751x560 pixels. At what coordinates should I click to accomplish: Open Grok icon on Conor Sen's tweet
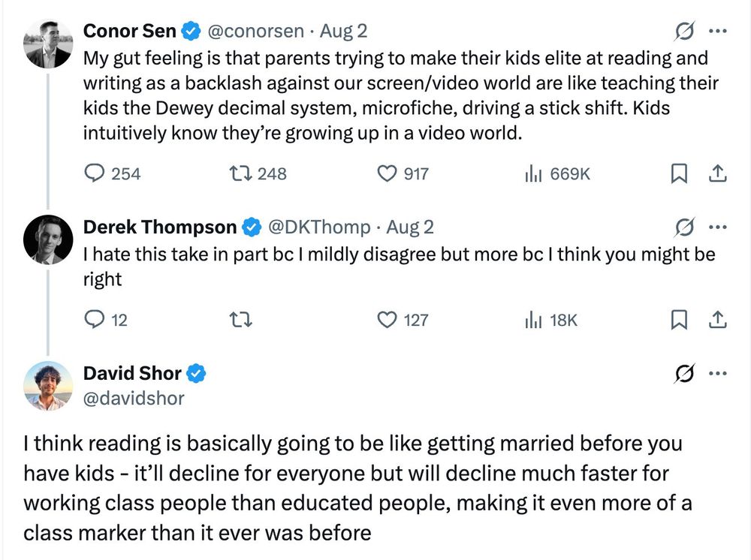point(684,32)
